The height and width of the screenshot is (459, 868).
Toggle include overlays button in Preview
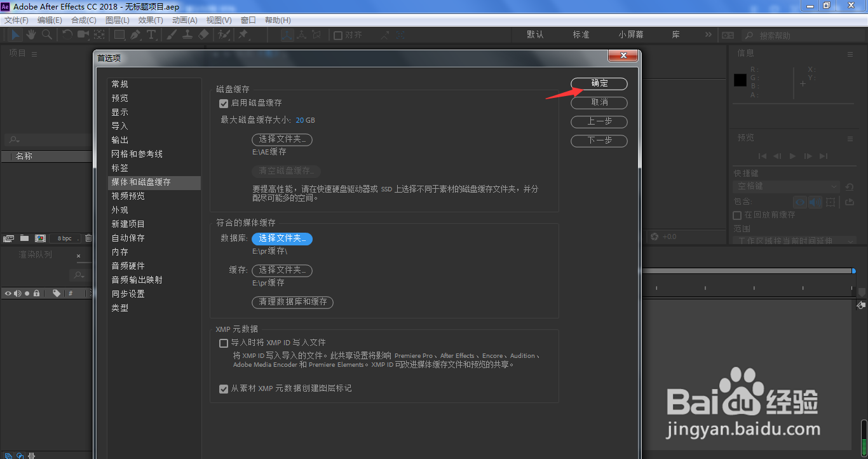pos(832,202)
